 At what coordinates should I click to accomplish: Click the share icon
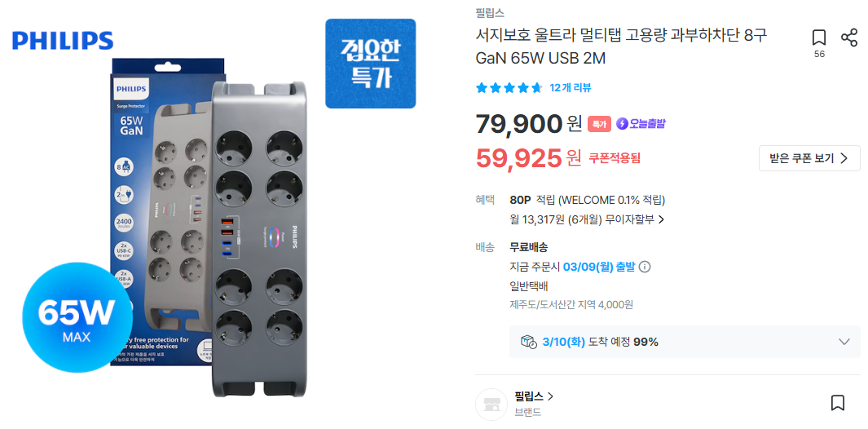[848, 38]
